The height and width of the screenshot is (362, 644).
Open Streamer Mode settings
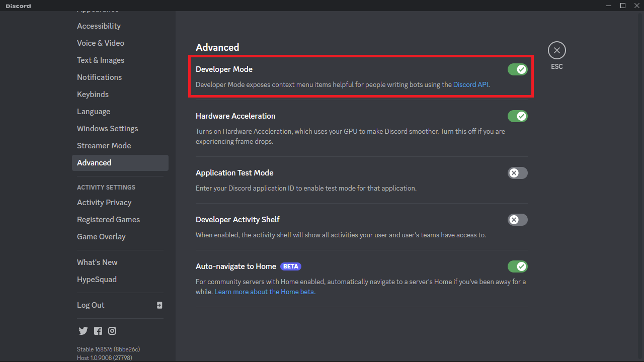point(120,146)
